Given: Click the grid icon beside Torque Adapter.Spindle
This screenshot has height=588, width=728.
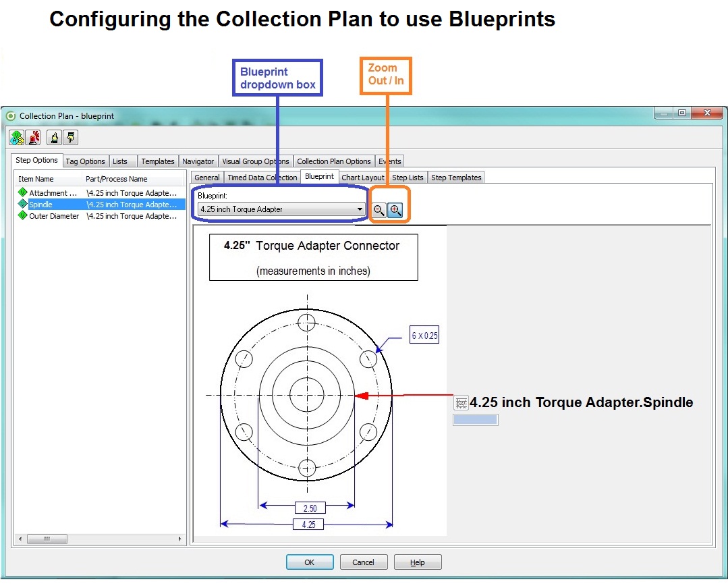Looking at the screenshot, I should pyautogui.click(x=461, y=402).
